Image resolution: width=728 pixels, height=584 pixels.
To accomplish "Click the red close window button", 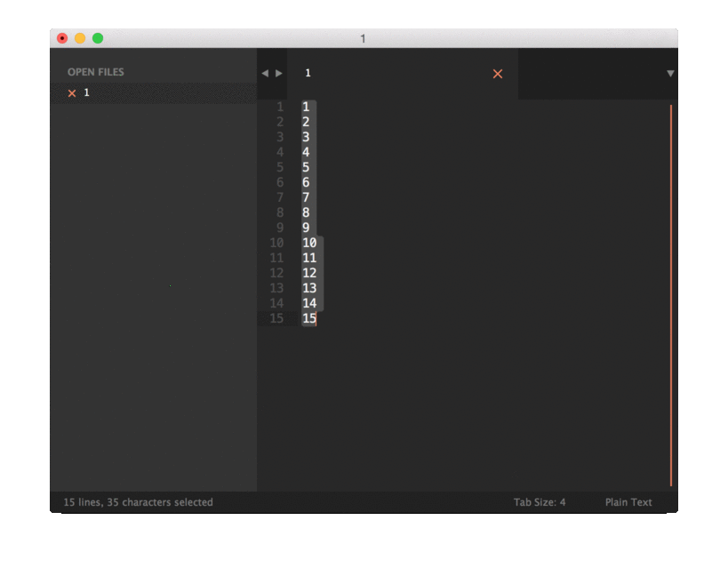I will tap(62, 38).
